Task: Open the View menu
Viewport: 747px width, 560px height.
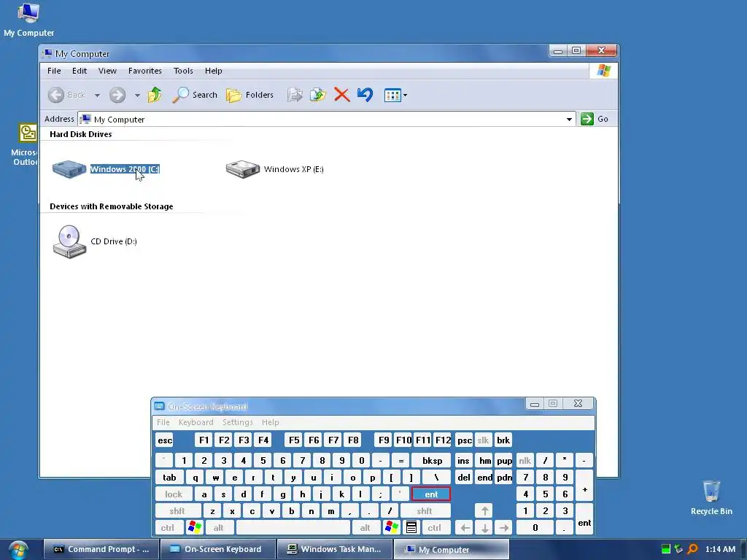Action: pos(107,71)
